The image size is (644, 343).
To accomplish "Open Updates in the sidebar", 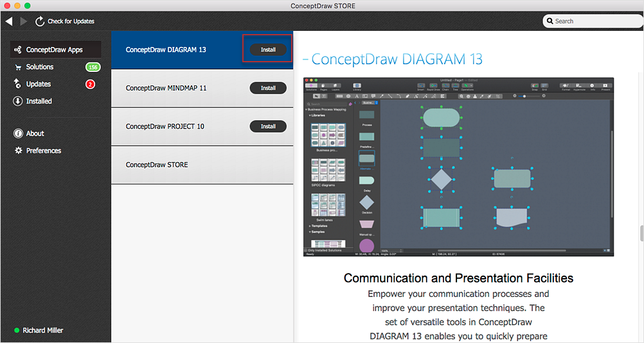I will coord(38,84).
